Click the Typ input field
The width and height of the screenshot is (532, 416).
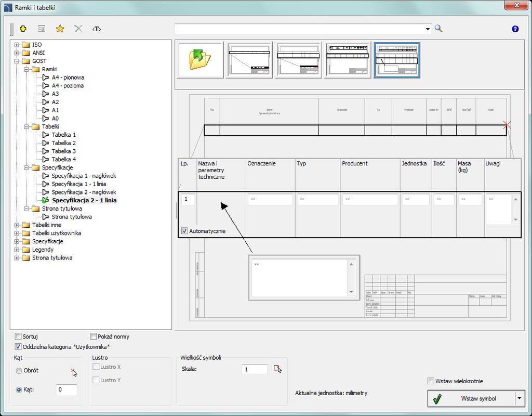point(317,199)
